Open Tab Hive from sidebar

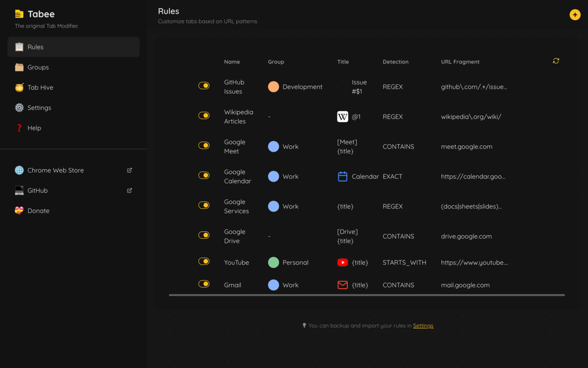[73, 87]
